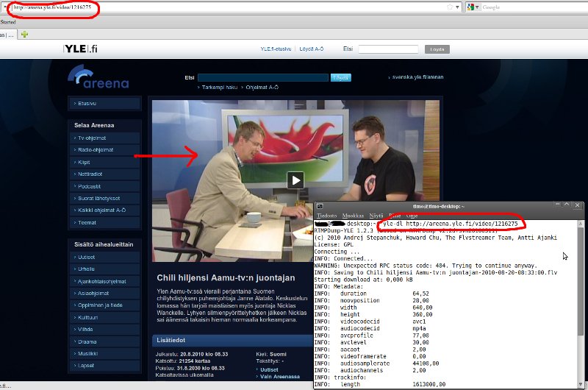Viewport: 588px width, 390px height.
Task: Open the Uutiset link under Lisätiedot
Action: (269, 369)
